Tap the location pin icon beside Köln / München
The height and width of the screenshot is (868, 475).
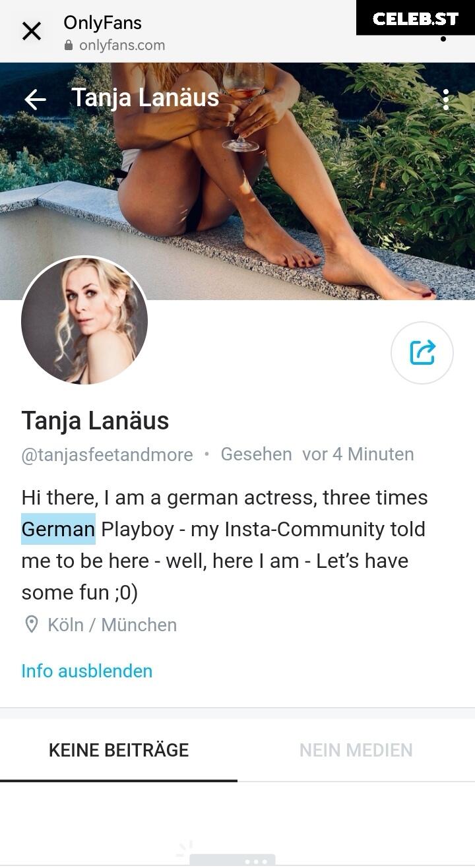(31, 625)
